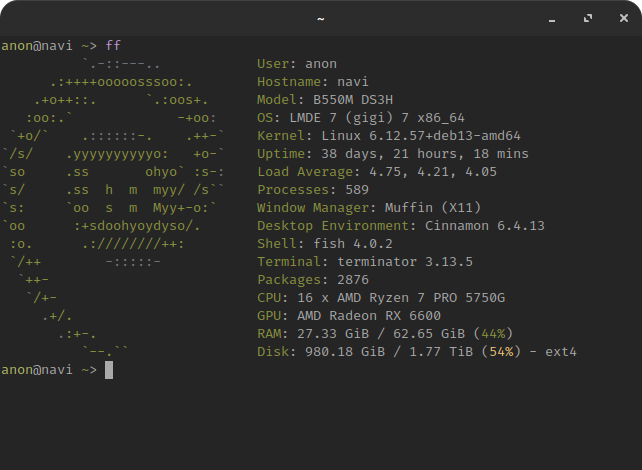Click 'Model: B550M DS3H' text
642x470 pixels.
[x=325, y=100]
